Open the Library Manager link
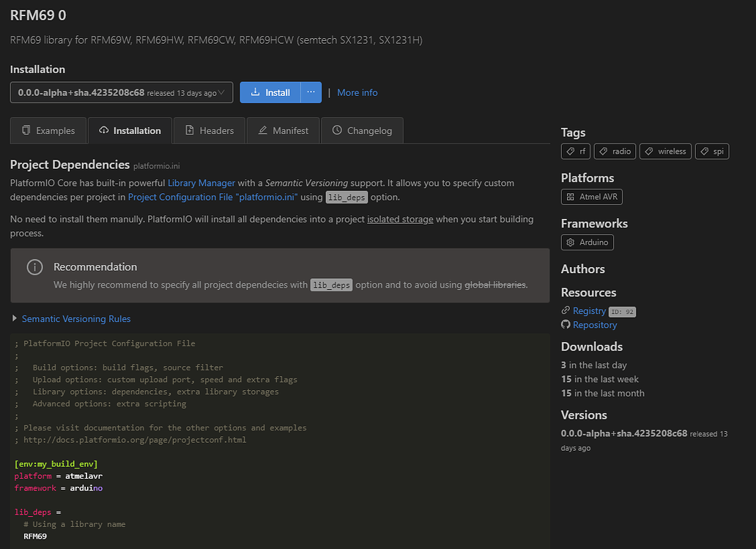756x549 pixels. [201, 183]
